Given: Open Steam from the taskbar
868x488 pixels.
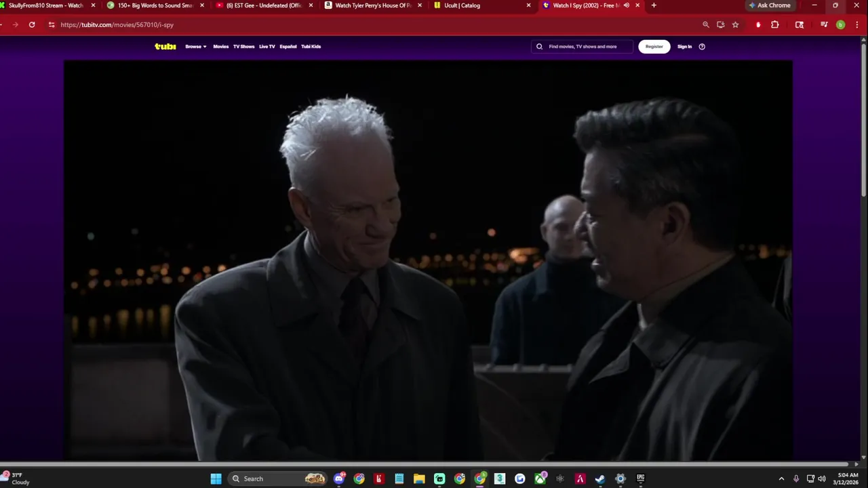Looking at the screenshot, I should 600,479.
